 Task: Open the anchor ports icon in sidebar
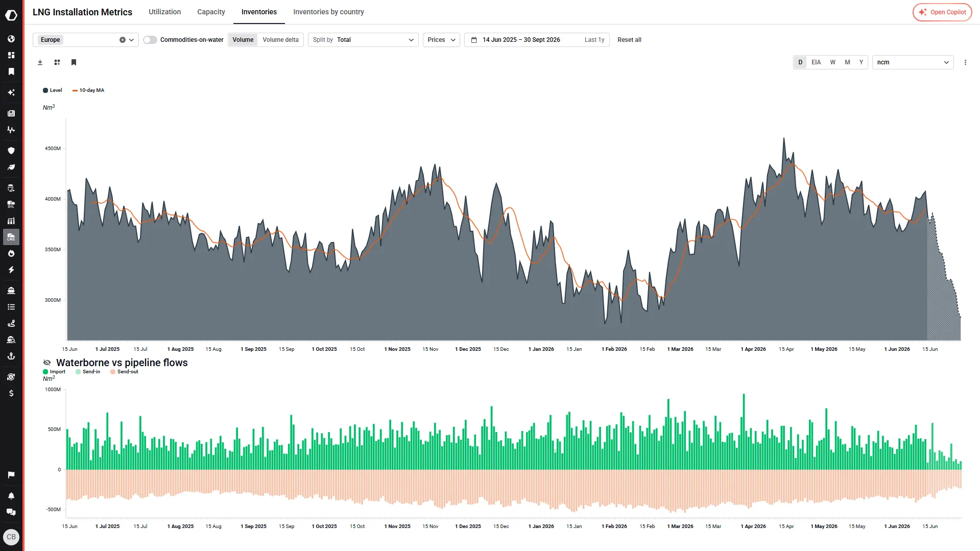[x=11, y=356]
